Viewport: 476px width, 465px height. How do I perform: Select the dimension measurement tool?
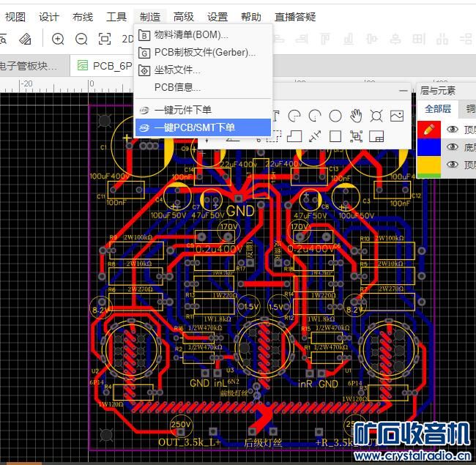(x=315, y=135)
